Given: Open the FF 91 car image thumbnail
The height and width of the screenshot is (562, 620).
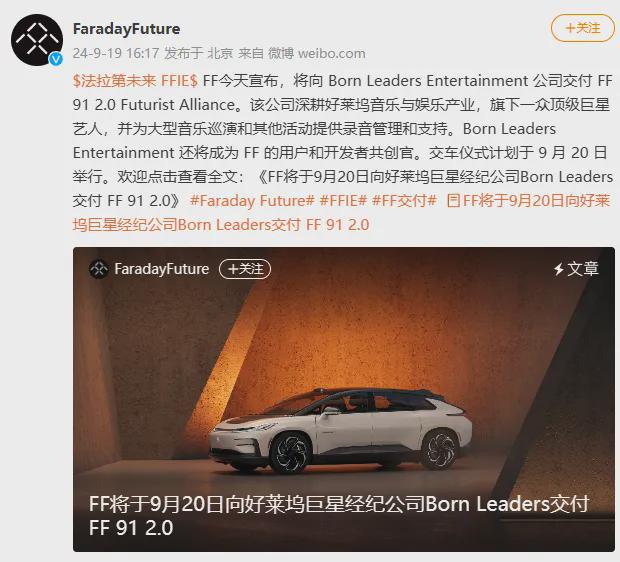Looking at the screenshot, I should [344, 399].
